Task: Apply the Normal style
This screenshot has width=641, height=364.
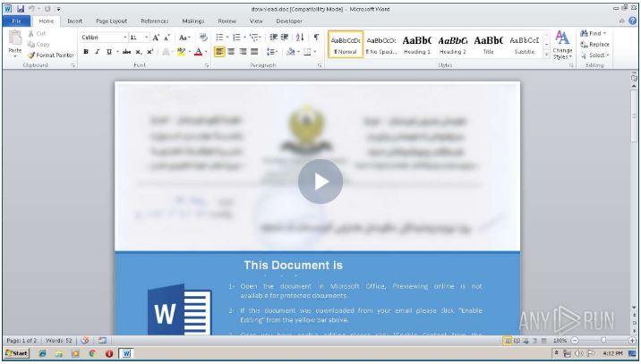Action: click(x=346, y=45)
